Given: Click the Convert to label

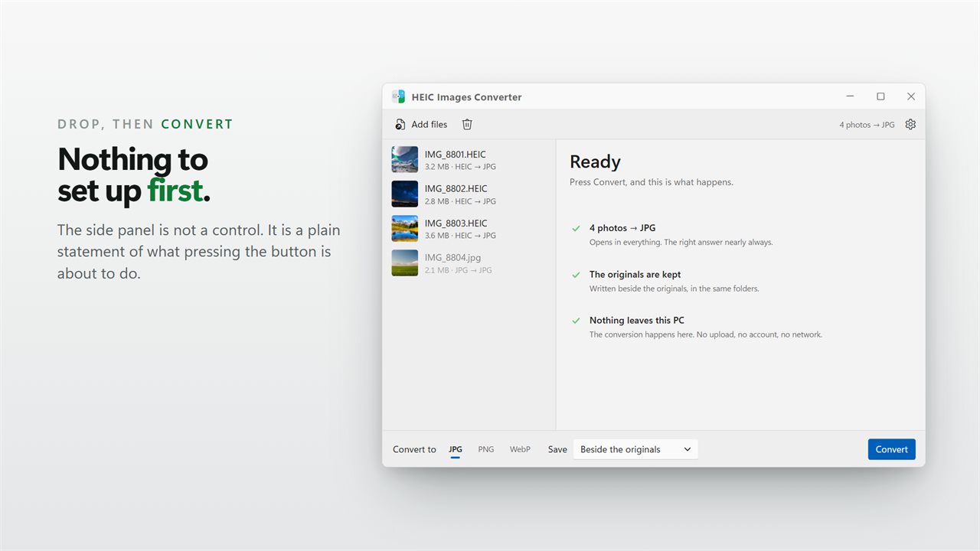Looking at the screenshot, I should [x=414, y=449].
